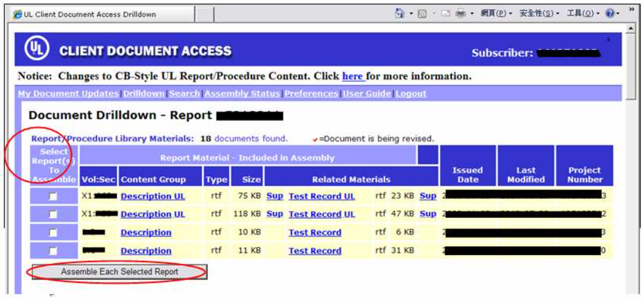
Task: Click the Vol:Sec column header
Action: click(x=98, y=177)
